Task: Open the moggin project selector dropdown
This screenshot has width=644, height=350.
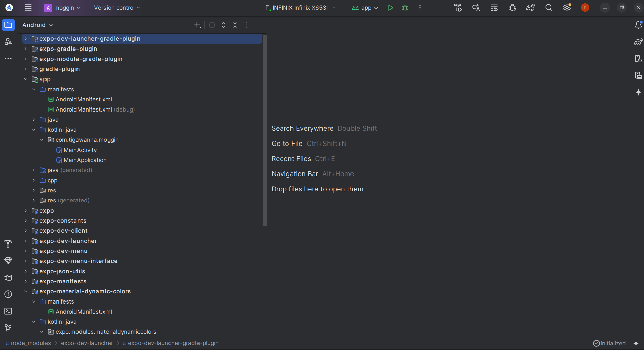Action: [x=62, y=8]
